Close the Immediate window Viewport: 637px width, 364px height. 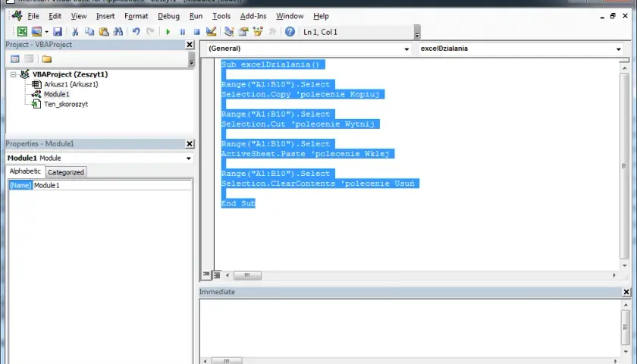(x=626, y=292)
